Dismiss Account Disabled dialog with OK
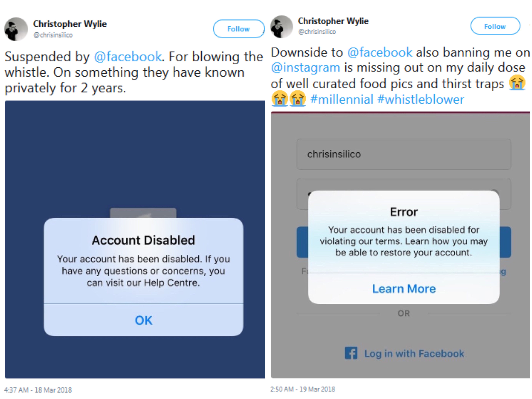Image resolution: width=532 pixels, height=399 pixels. pyautogui.click(x=144, y=320)
